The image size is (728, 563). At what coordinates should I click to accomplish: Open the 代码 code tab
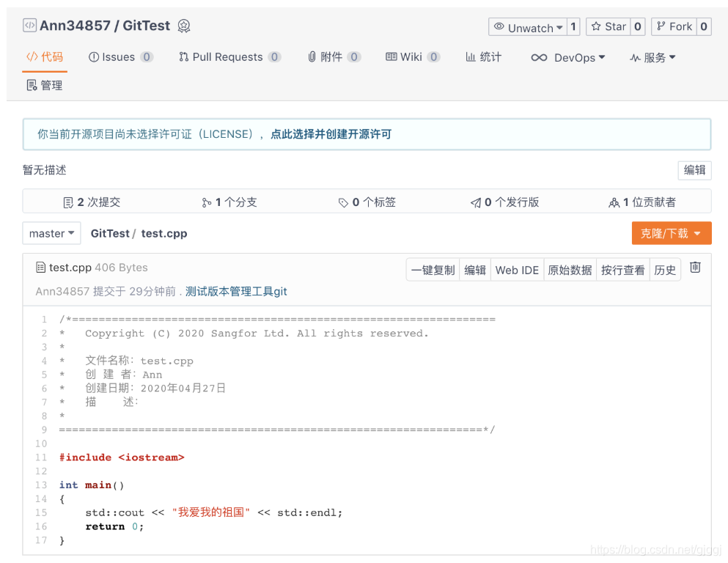45,57
